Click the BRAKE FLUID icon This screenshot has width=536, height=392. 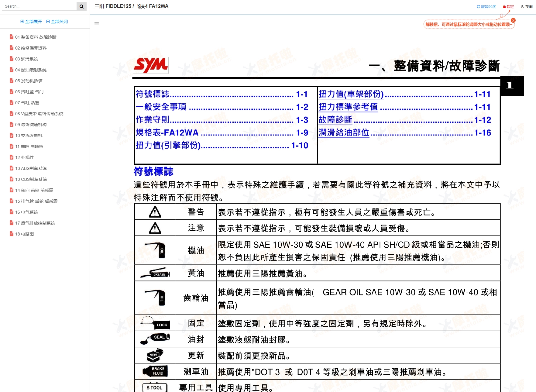[x=155, y=371]
